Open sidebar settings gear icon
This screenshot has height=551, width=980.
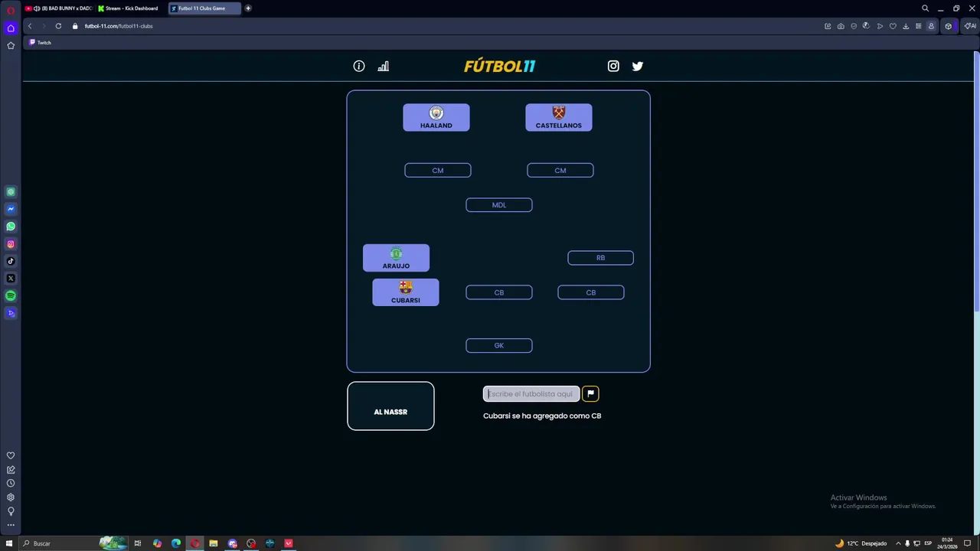pos(11,497)
